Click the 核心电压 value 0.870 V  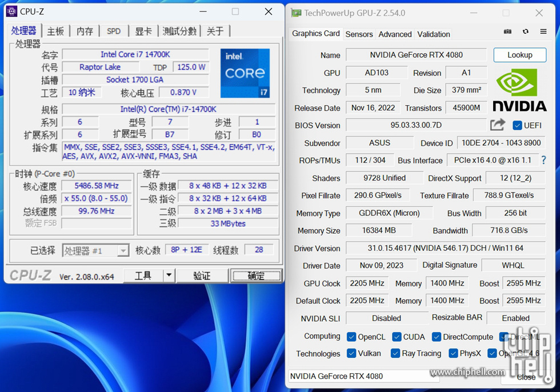click(183, 93)
